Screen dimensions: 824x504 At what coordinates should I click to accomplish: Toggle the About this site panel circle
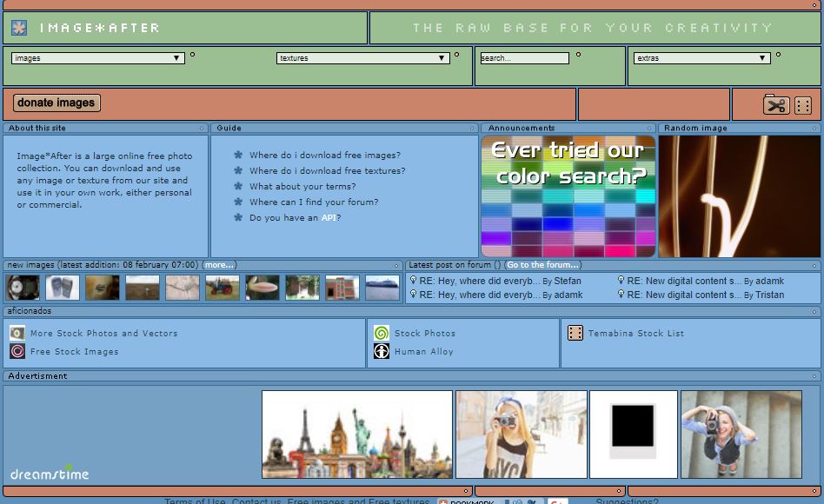click(202, 129)
